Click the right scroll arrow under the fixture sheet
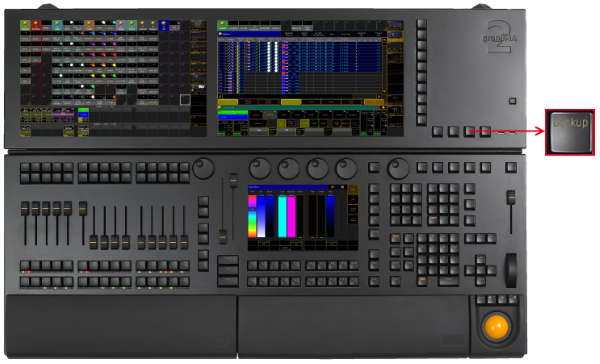Screen dimensions: 600x364 tap(379, 96)
